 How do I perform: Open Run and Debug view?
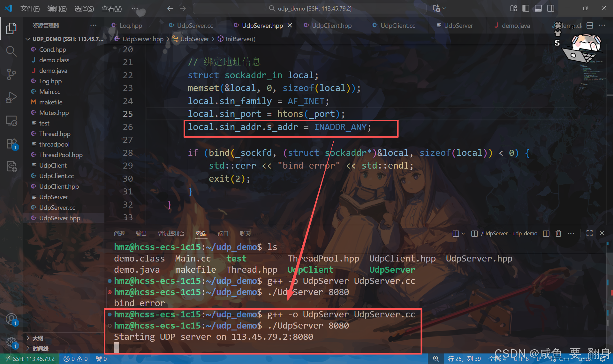click(11, 97)
